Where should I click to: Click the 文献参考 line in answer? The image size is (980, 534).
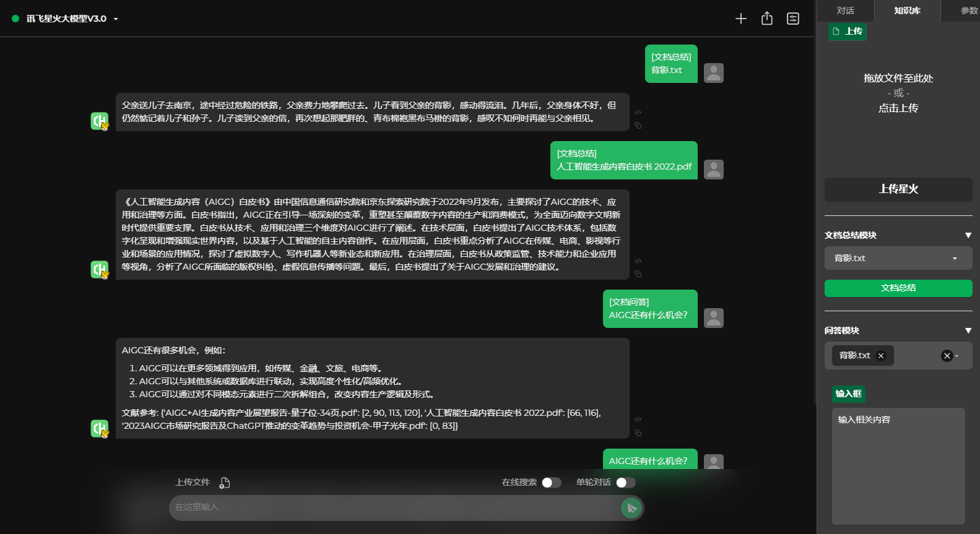[362, 420]
